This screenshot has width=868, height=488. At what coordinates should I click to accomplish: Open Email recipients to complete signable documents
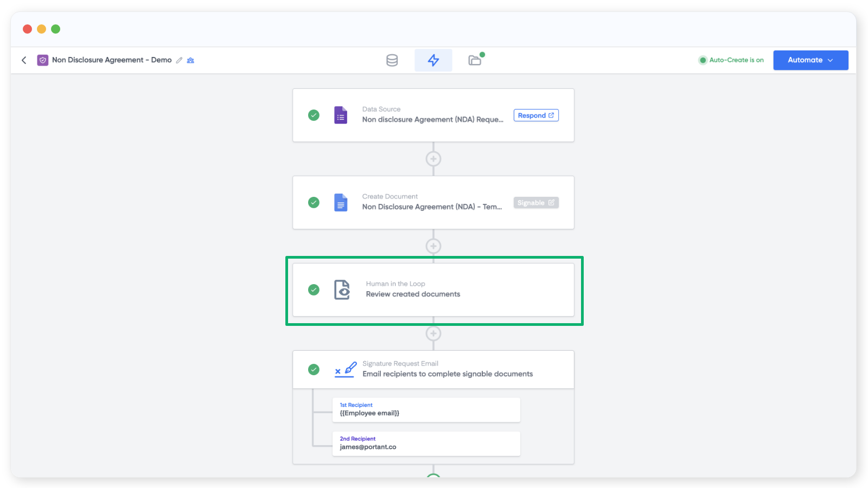[448, 374]
